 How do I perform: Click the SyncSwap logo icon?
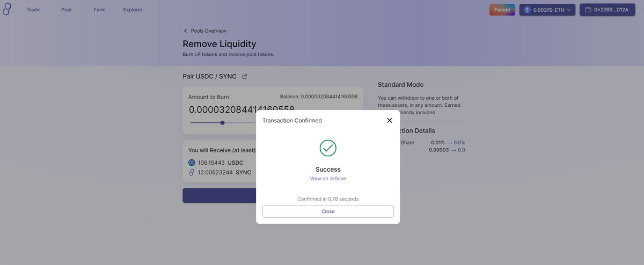pyautogui.click(x=6, y=9)
